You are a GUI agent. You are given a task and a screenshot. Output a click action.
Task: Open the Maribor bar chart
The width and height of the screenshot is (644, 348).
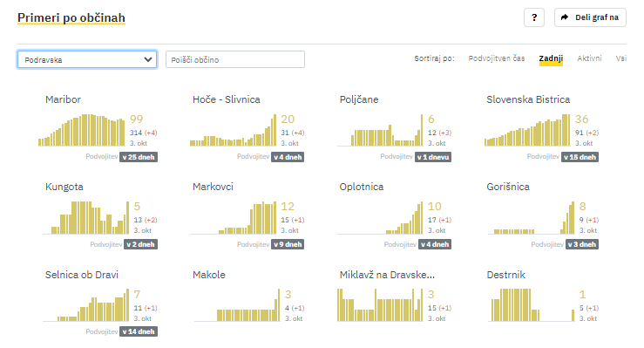pos(81,130)
